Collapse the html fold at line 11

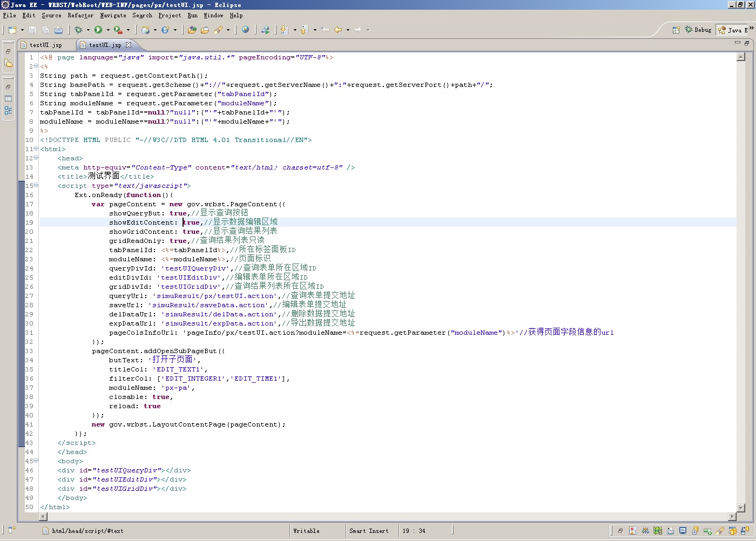coord(36,148)
